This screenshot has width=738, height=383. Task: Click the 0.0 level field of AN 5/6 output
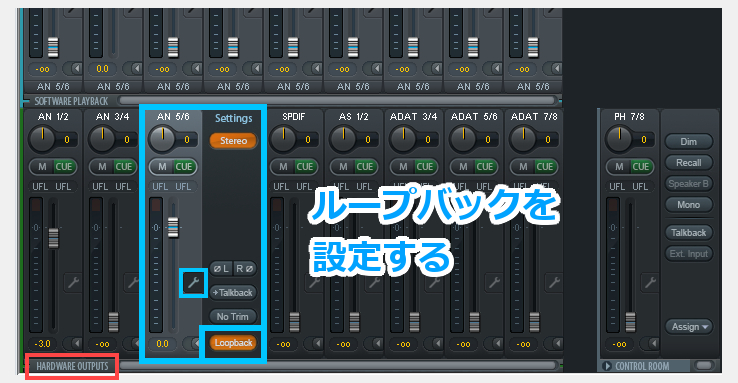click(x=162, y=343)
